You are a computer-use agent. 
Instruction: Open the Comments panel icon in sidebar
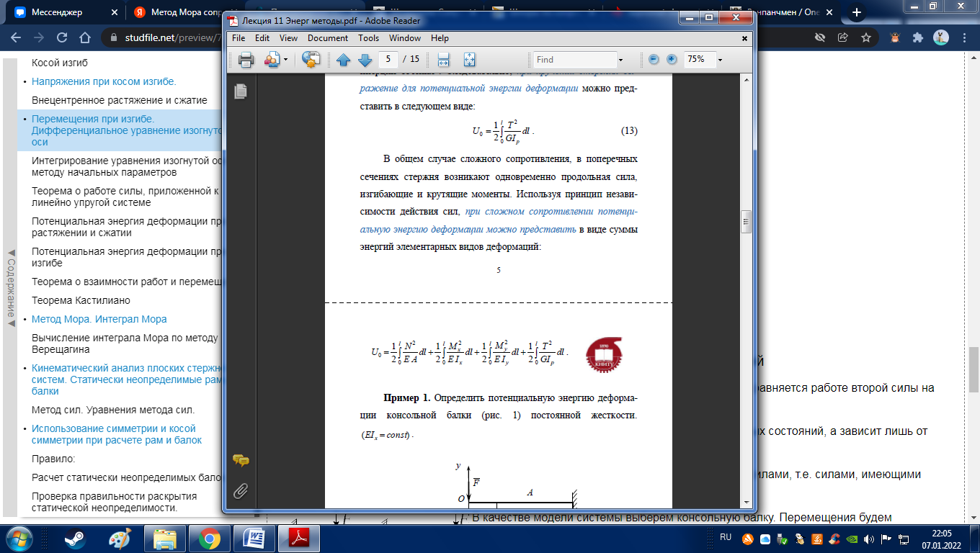click(x=241, y=461)
